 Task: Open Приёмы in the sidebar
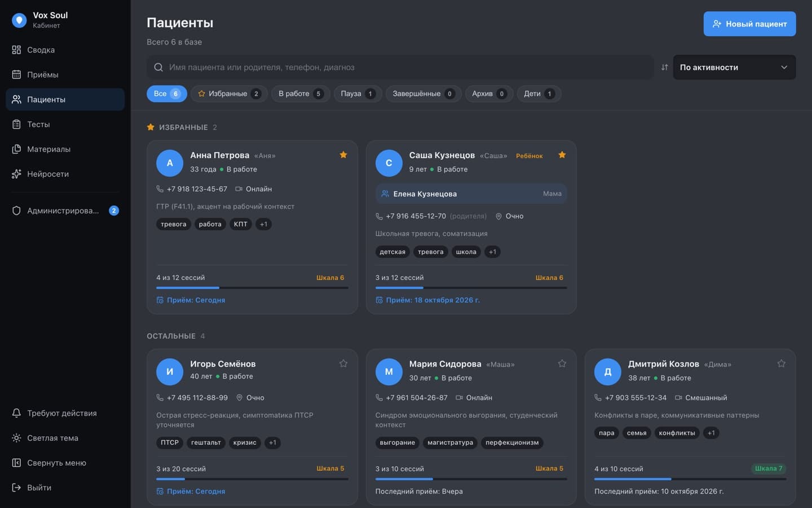[x=65, y=75]
